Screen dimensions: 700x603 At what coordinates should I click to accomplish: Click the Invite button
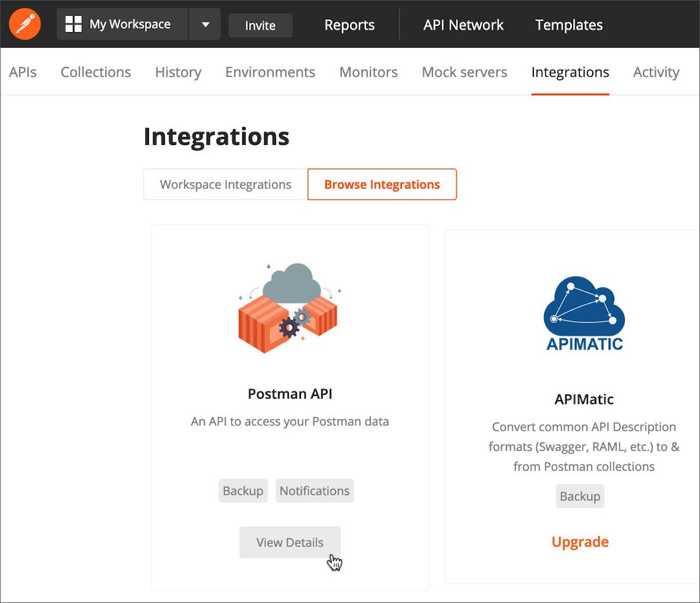click(260, 25)
